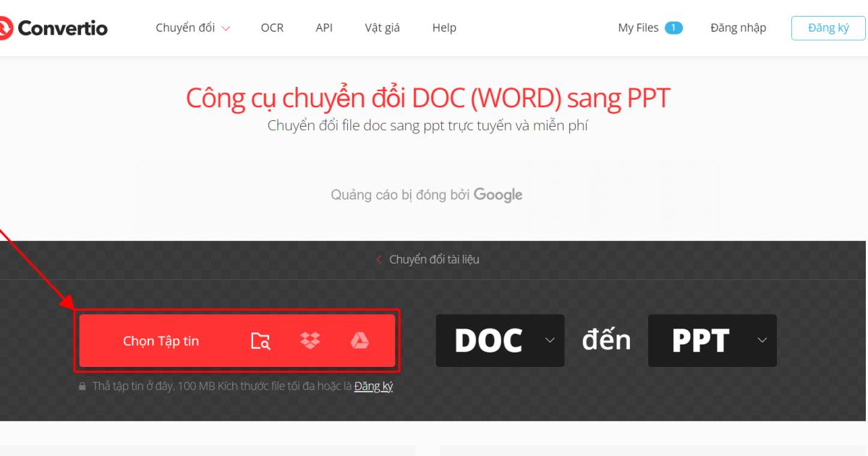Screen dimensions: 868x456
Task: Switch to the OCR menu item
Action: tap(271, 28)
